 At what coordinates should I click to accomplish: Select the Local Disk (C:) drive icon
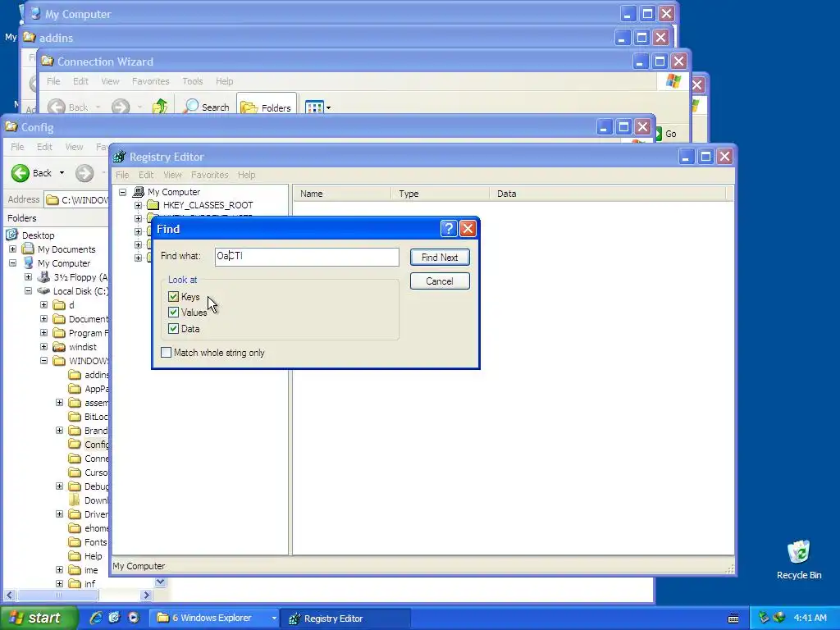[43, 291]
